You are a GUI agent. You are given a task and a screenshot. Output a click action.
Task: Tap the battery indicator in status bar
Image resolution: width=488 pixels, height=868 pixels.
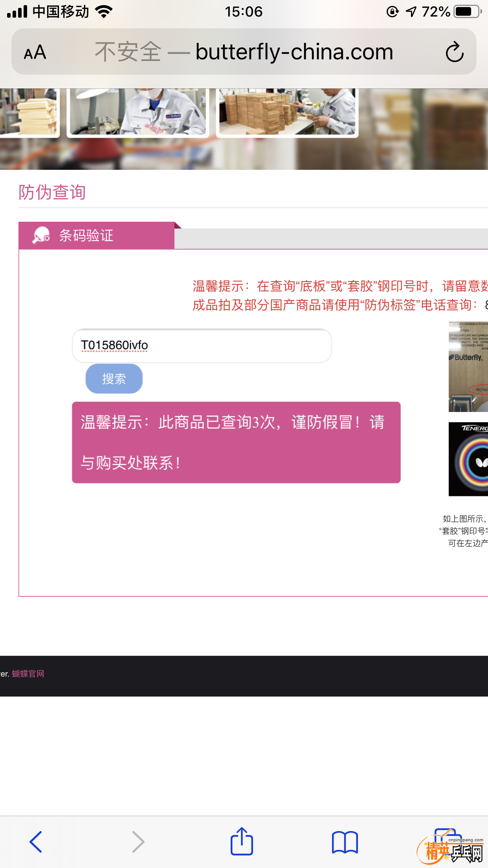click(x=468, y=12)
